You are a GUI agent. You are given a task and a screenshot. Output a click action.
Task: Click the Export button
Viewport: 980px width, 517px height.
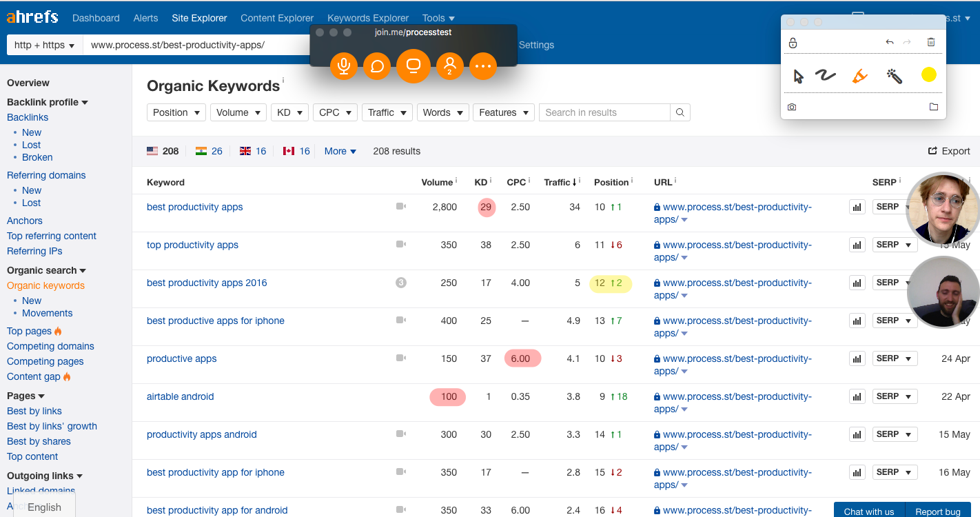(949, 151)
